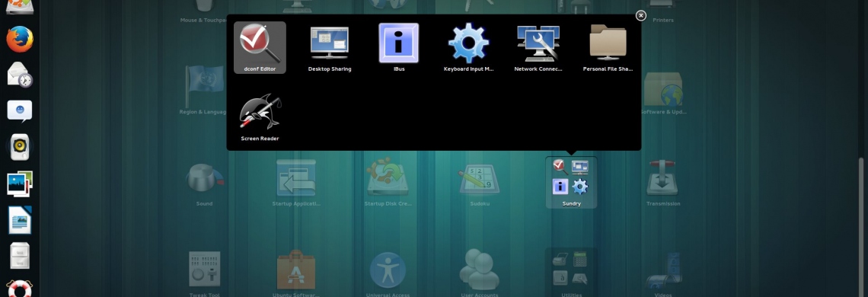This screenshot has width=868, height=297.
Task: Open Videos app
Action: click(663, 273)
